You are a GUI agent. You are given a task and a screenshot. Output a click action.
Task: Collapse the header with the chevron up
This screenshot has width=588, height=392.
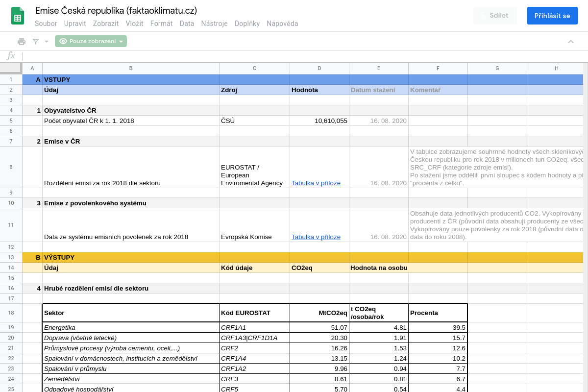tap(571, 42)
